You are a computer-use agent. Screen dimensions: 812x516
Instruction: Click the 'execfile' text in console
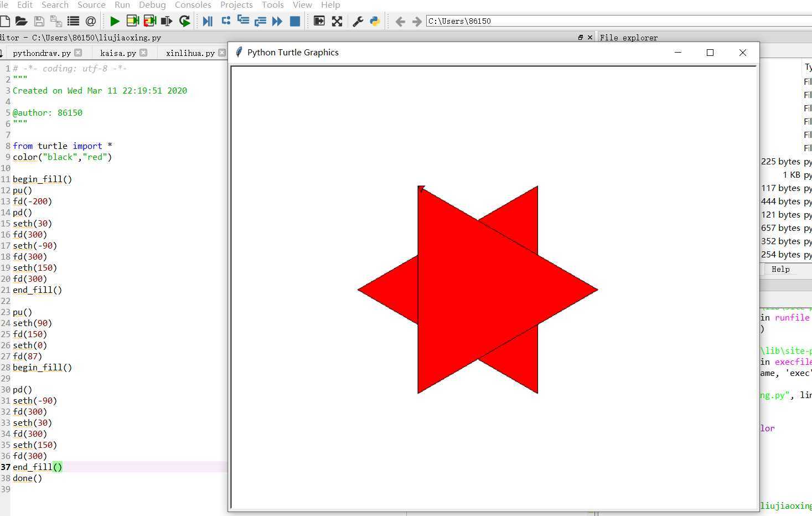(x=793, y=362)
